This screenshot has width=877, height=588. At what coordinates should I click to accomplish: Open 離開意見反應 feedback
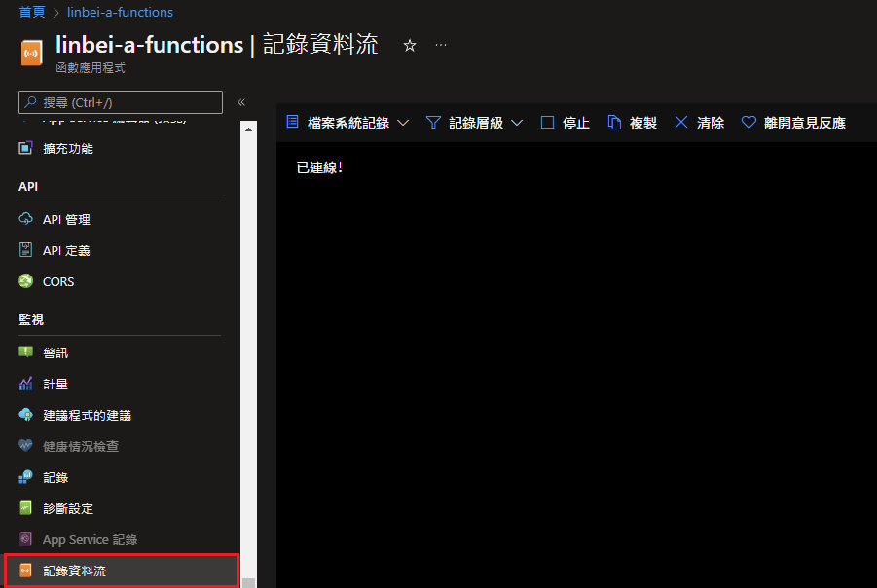point(805,123)
